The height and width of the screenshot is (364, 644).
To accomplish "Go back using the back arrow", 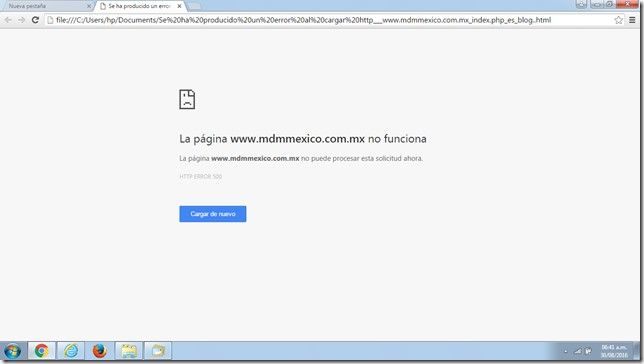I will coord(8,20).
